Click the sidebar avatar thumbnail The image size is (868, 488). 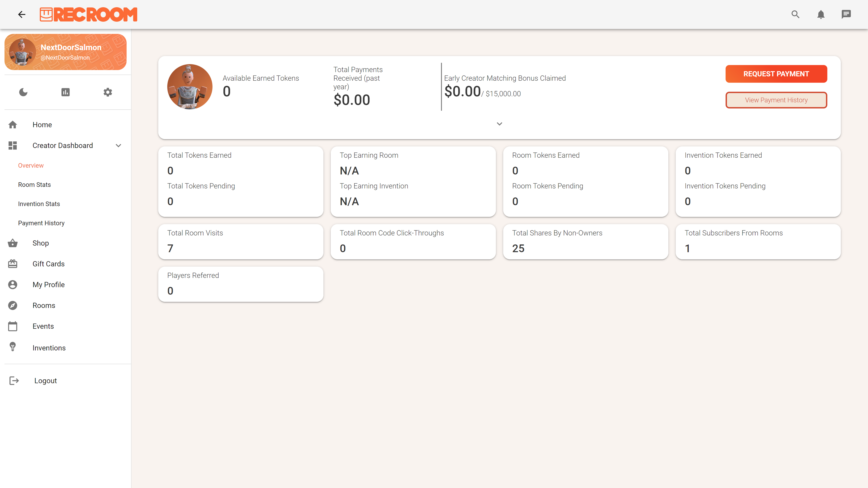(x=22, y=52)
